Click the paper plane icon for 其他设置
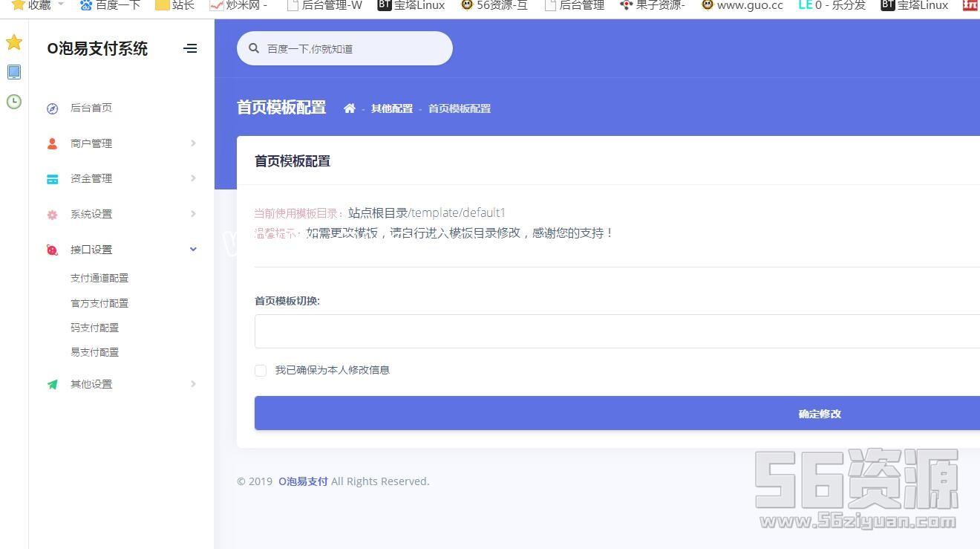The height and width of the screenshot is (549, 980). (52, 385)
